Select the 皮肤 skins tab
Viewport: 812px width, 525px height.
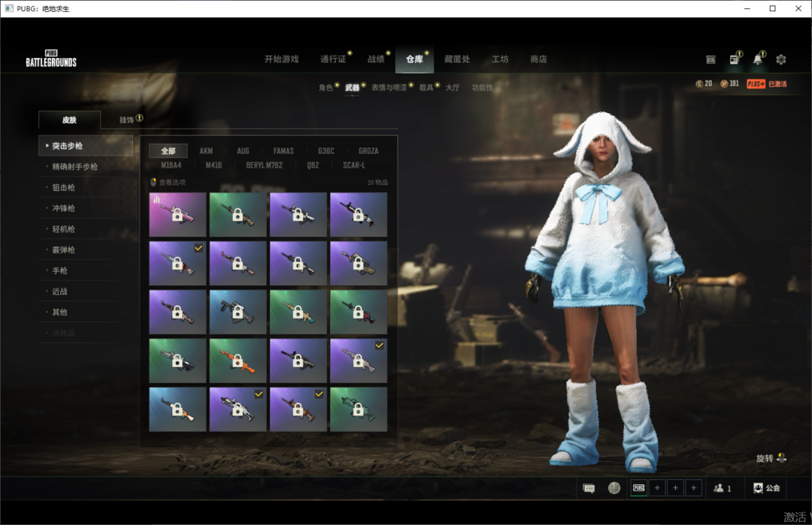tap(69, 120)
